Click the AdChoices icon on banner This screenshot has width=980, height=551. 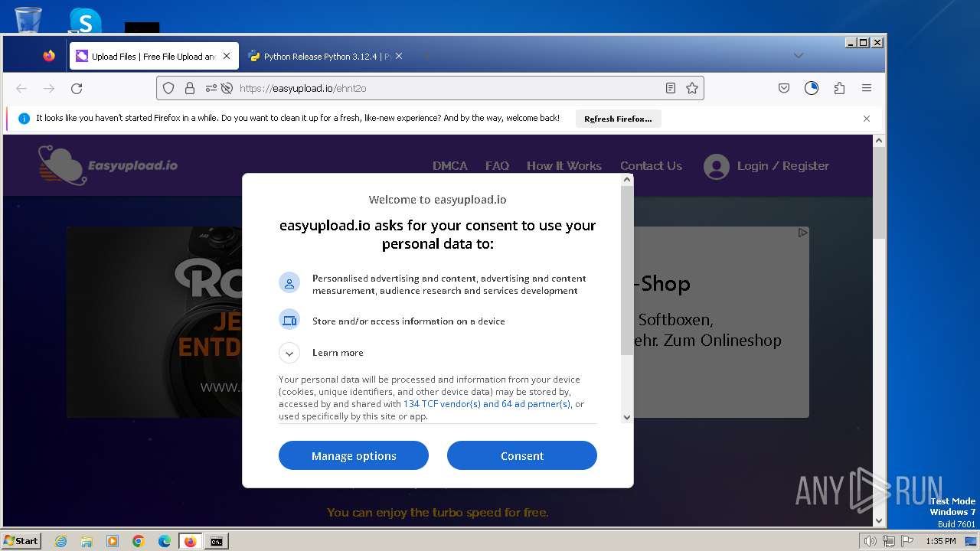tap(802, 233)
